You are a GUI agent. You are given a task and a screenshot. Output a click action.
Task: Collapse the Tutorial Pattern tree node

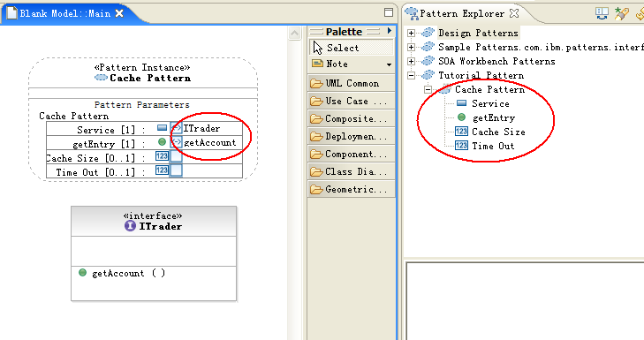(x=411, y=75)
